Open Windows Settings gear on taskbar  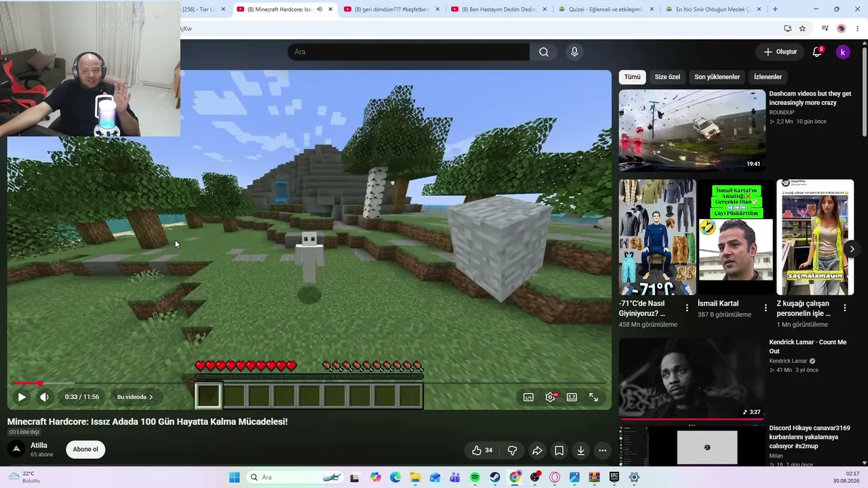(634, 477)
